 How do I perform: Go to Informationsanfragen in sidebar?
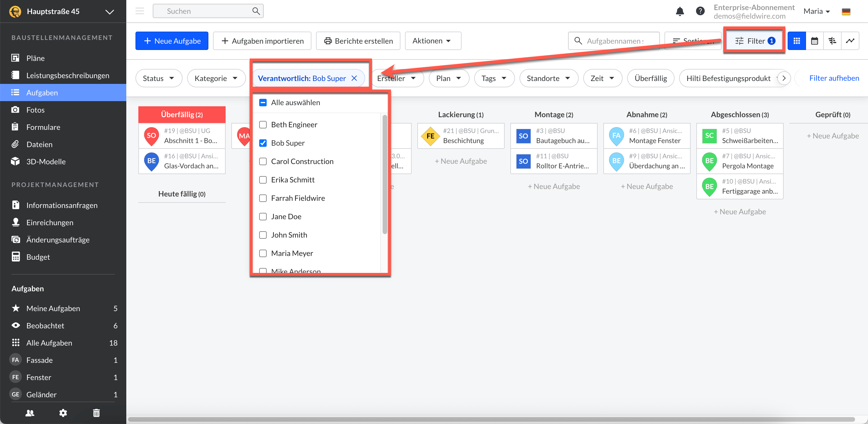point(62,205)
